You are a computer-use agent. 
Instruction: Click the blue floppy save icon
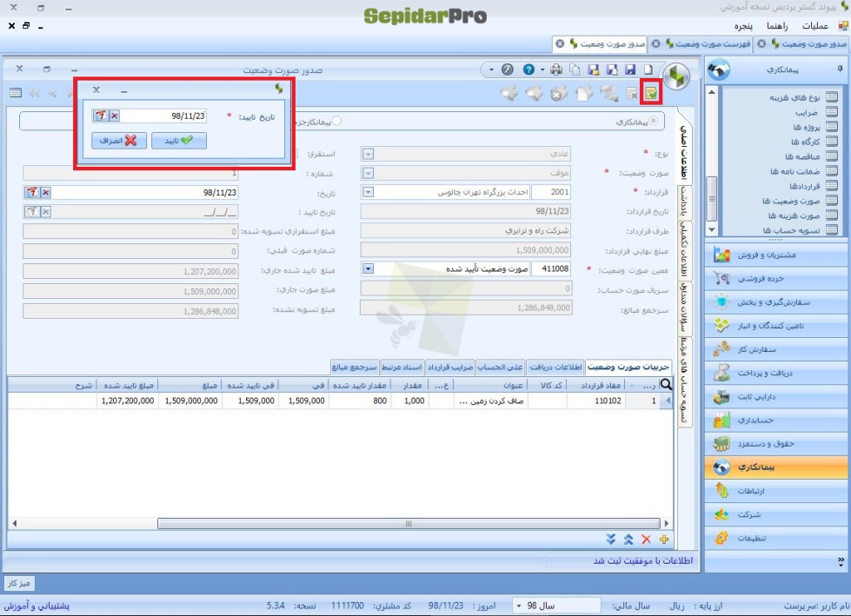(630, 70)
